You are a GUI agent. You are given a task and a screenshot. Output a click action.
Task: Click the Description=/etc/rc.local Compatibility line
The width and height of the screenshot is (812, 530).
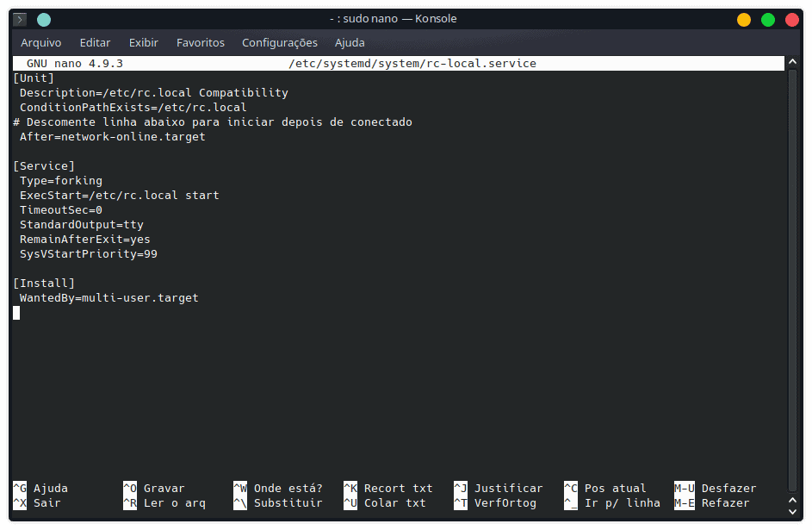(x=154, y=93)
